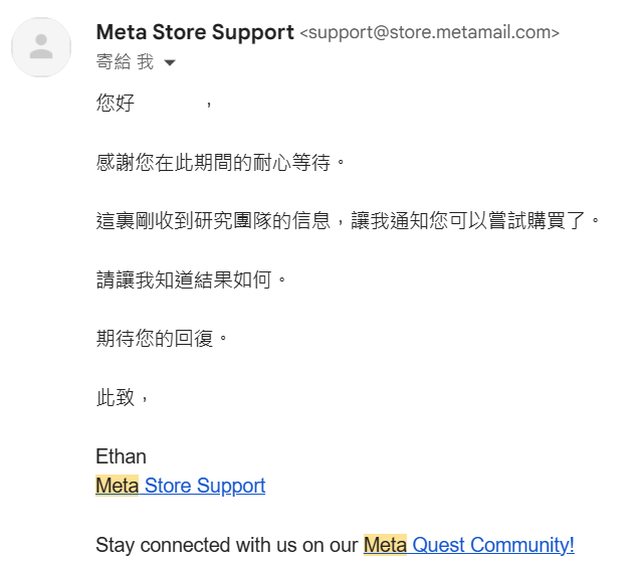640x565 pixels.
Task: Open the Quest Community! link
Action: (493, 545)
